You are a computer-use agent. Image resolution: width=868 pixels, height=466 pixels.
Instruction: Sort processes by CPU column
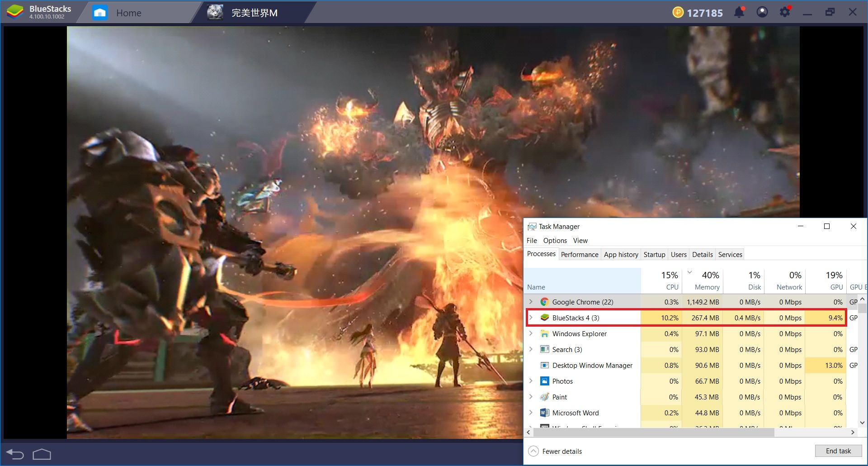(661, 281)
